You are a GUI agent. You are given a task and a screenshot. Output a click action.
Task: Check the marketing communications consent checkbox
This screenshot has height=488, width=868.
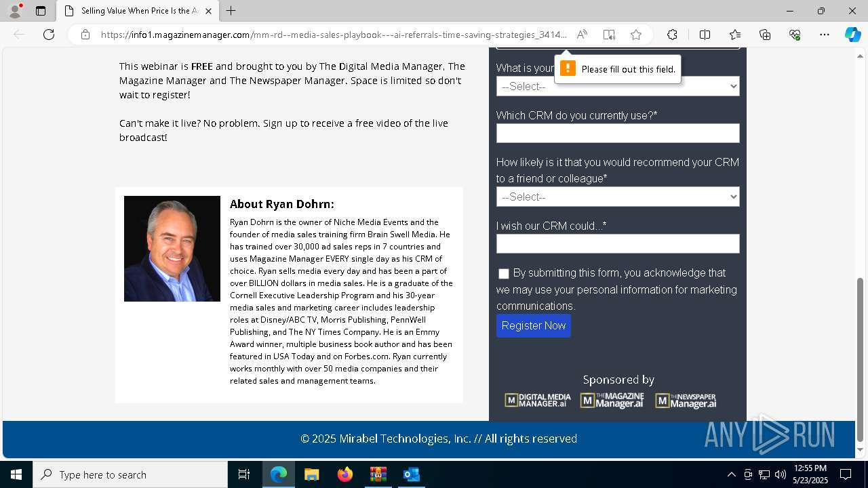pyautogui.click(x=503, y=274)
